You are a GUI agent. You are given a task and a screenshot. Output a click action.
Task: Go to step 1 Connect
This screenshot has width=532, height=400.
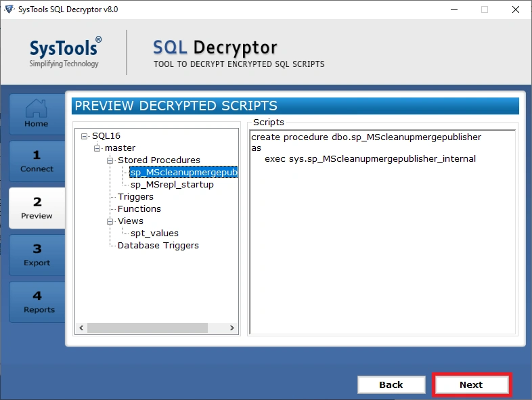pyautogui.click(x=37, y=161)
